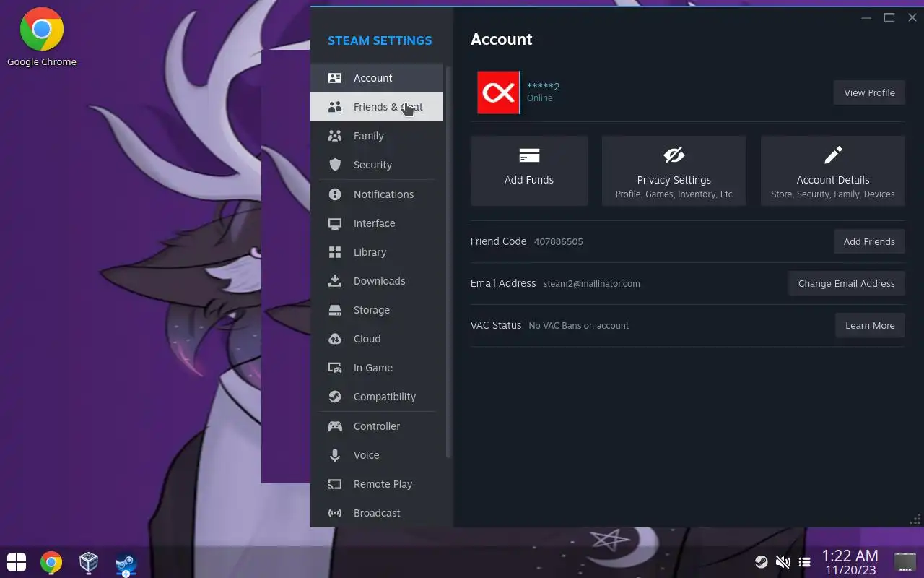Viewport: 924px width, 578px height.
Task: Open Account Details tile
Action: tap(833, 171)
